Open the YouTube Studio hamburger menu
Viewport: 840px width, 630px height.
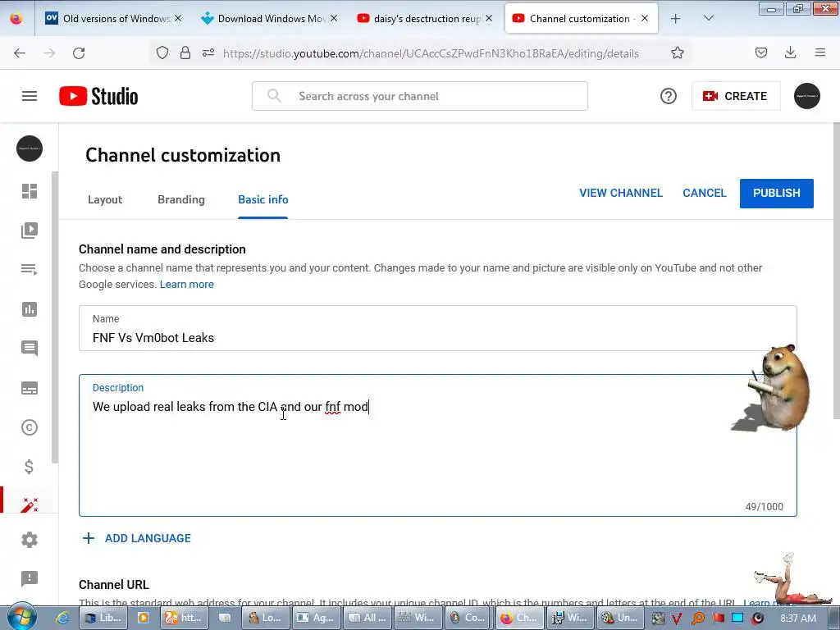pyautogui.click(x=30, y=96)
